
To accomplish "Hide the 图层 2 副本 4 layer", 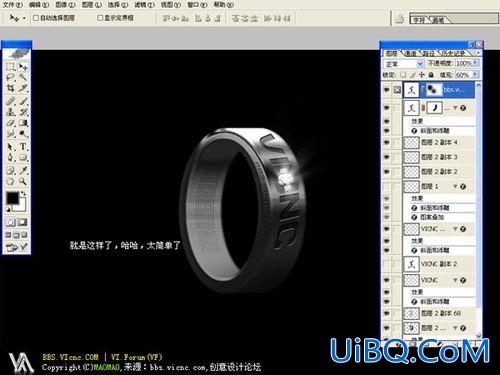I will click(387, 143).
